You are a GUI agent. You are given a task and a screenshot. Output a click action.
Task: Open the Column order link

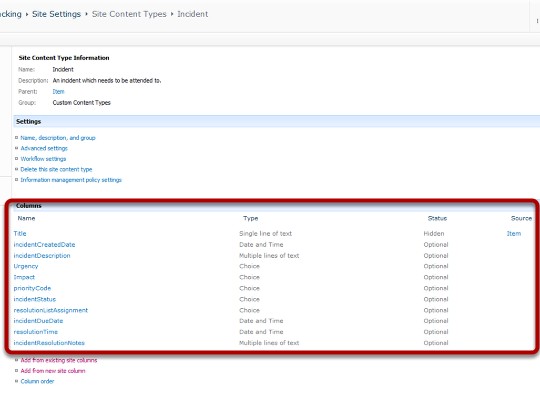click(x=38, y=381)
